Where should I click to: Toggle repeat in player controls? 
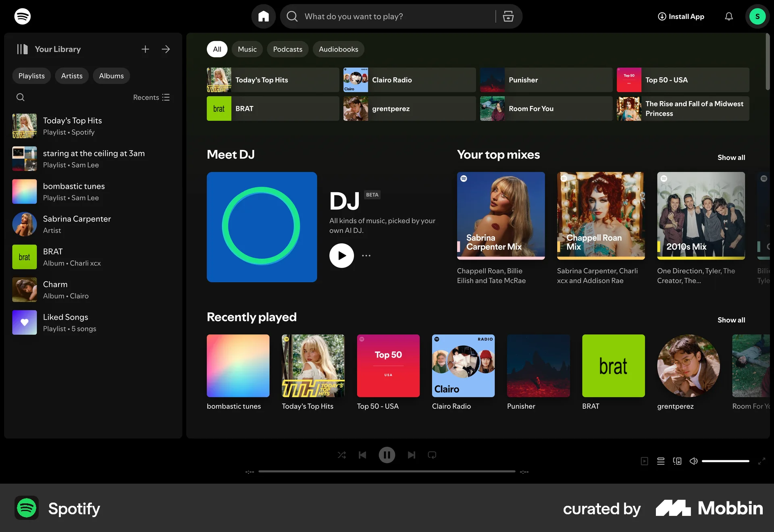(x=432, y=455)
